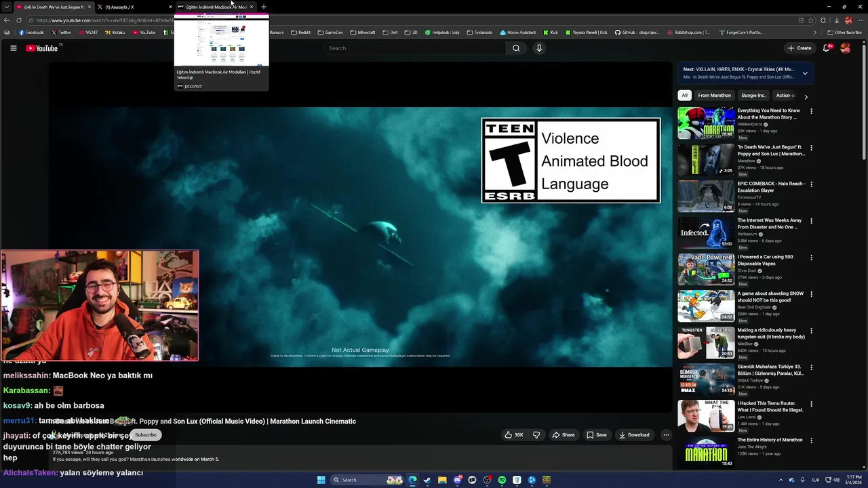Open the Dell bookmarks folder

[391, 33]
